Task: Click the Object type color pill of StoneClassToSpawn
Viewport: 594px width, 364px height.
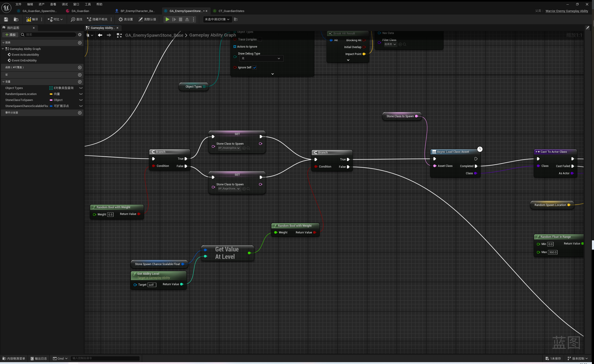Action: point(51,100)
